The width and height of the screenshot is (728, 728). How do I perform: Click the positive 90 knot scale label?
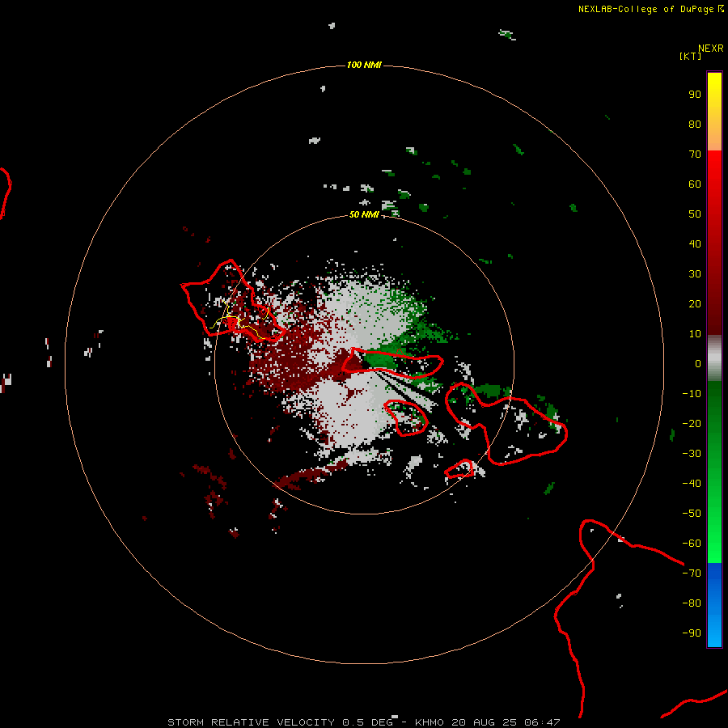[695, 95]
